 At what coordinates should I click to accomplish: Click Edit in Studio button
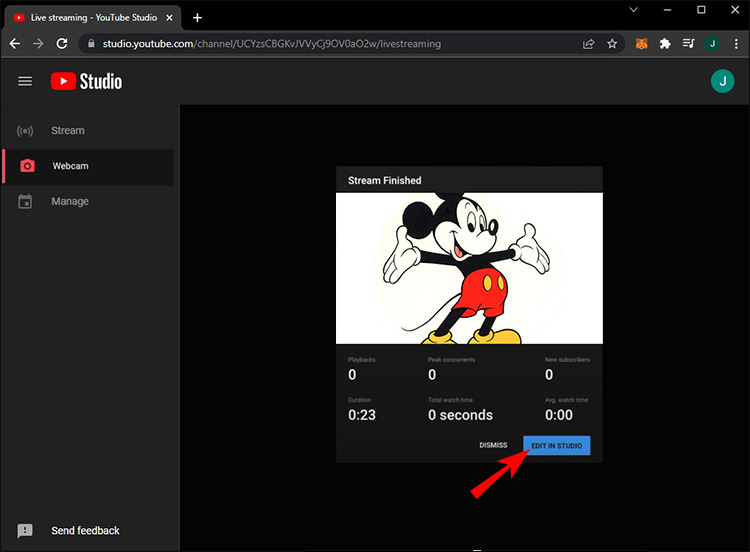556,445
